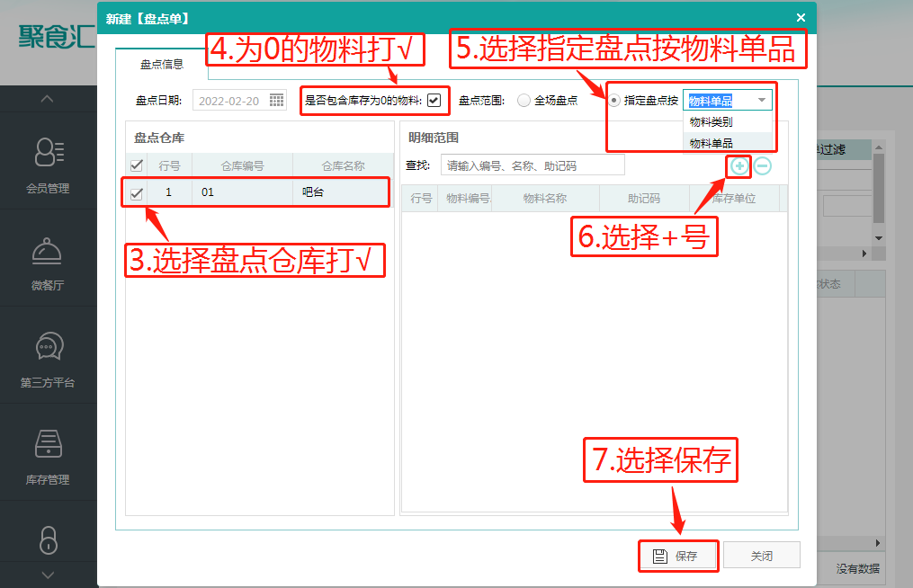Click the minus icon to remove materials

tap(762, 166)
